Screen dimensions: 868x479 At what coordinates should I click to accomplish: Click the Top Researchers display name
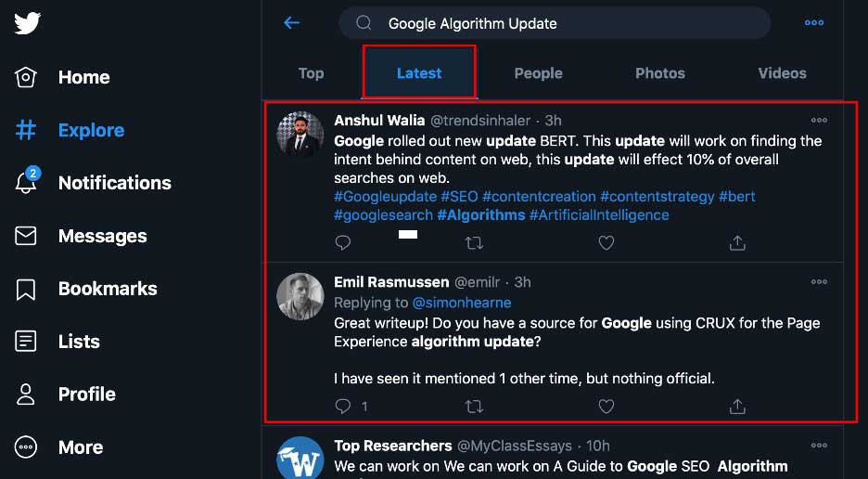click(392, 446)
